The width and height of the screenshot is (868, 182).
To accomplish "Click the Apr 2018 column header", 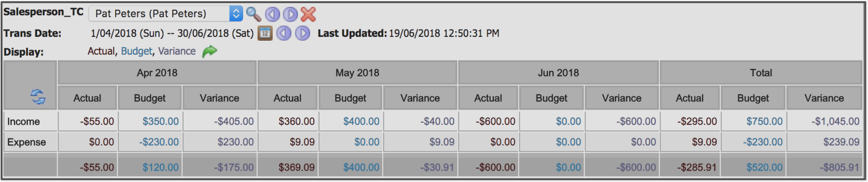I will pyautogui.click(x=157, y=73).
